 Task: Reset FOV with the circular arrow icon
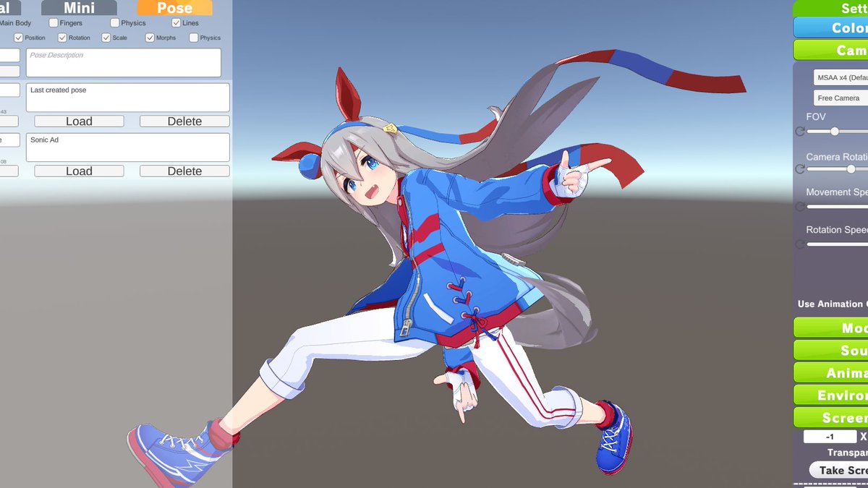[x=799, y=132]
